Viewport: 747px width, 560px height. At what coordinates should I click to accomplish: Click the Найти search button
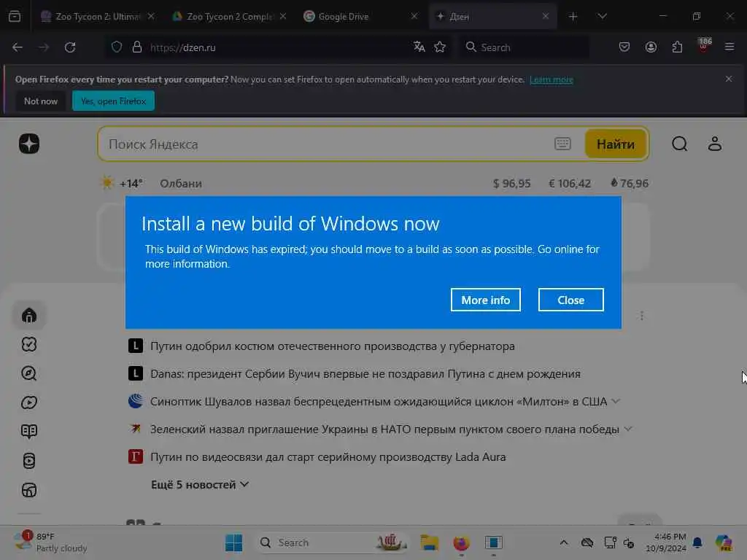[616, 144]
